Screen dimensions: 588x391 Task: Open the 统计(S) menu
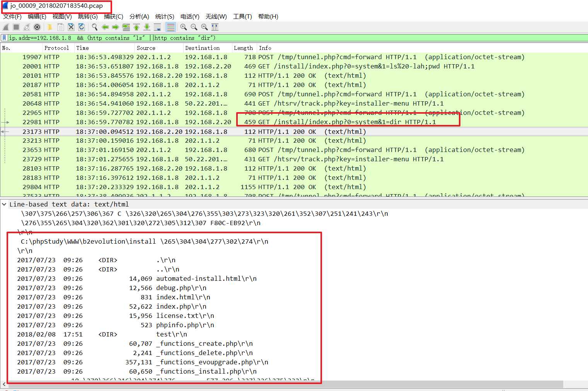165,16
